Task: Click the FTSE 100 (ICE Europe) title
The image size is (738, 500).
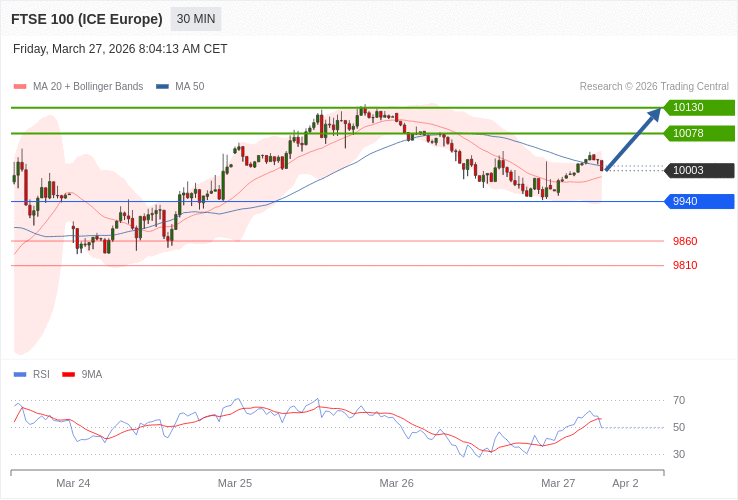Action: click(x=87, y=19)
